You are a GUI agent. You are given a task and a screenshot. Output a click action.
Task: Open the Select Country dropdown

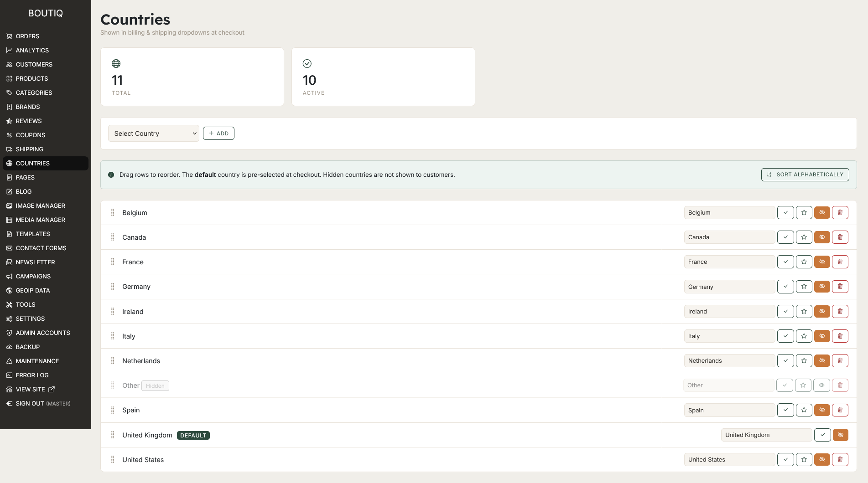[x=154, y=134]
